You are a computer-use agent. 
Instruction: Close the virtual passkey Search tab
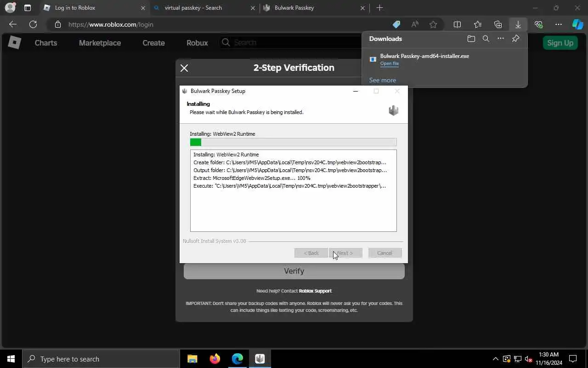253,8
